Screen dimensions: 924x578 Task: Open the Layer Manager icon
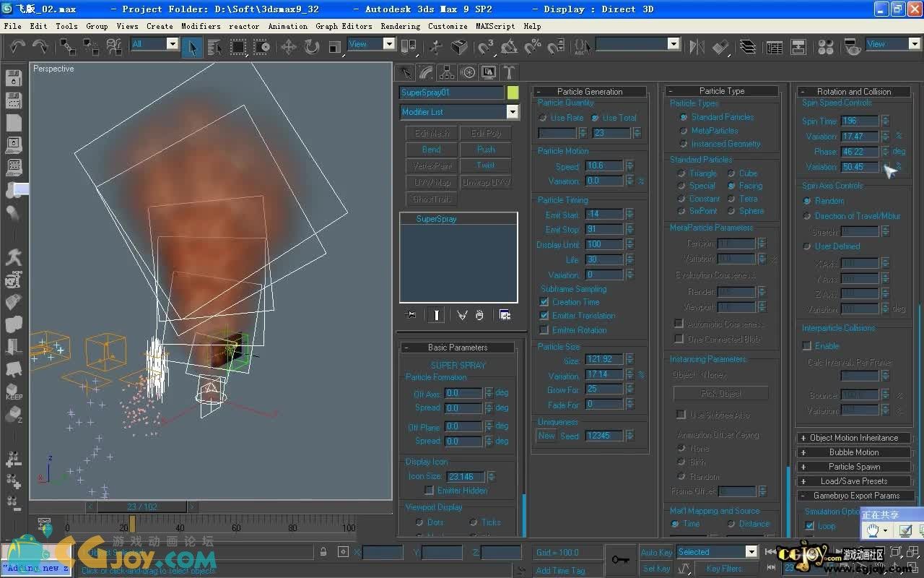[x=748, y=47]
